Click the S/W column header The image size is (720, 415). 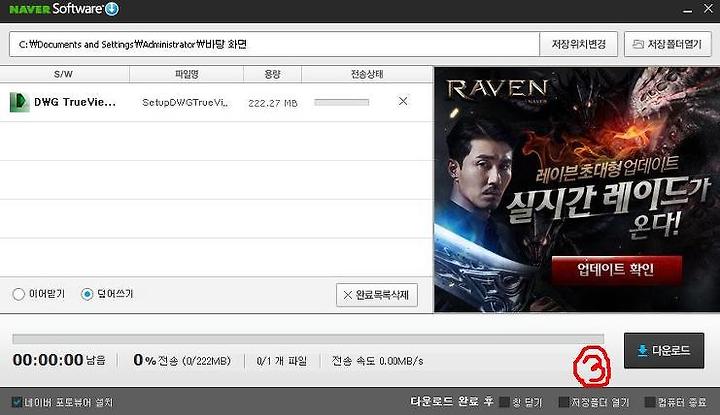[64, 74]
